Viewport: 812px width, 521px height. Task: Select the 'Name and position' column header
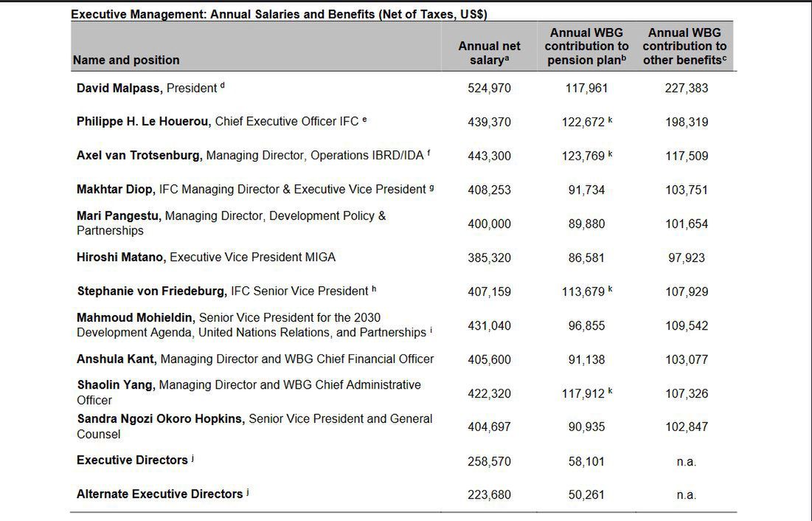(x=126, y=60)
